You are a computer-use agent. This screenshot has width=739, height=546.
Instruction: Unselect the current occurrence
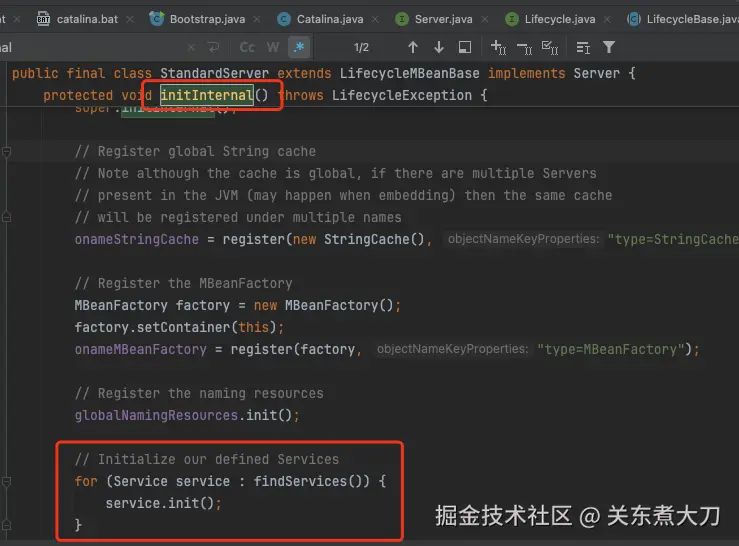tap(524, 48)
